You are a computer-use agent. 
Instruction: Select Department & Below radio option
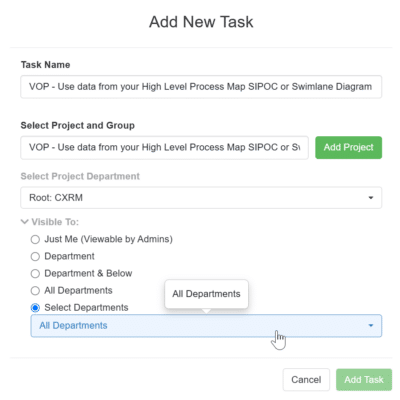[x=35, y=274]
